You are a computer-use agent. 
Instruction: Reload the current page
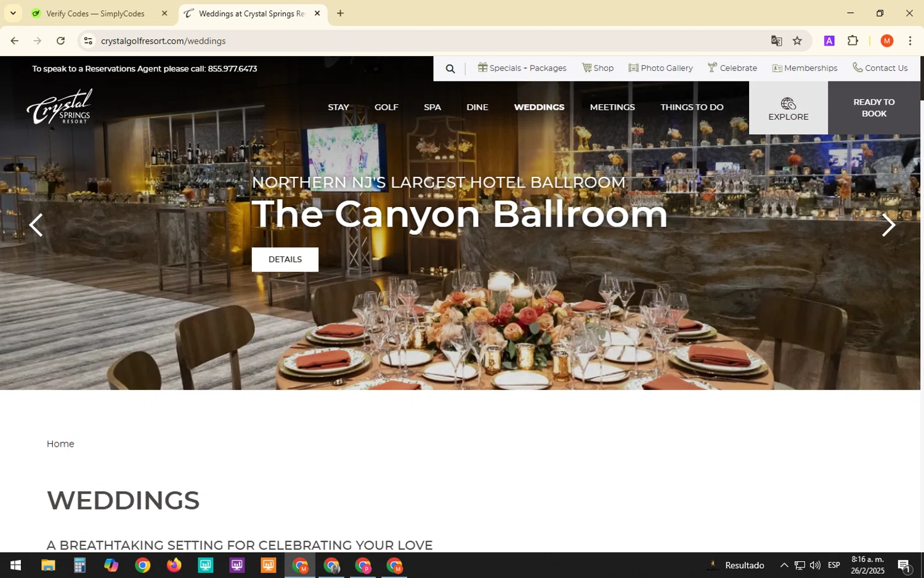(60, 41)
